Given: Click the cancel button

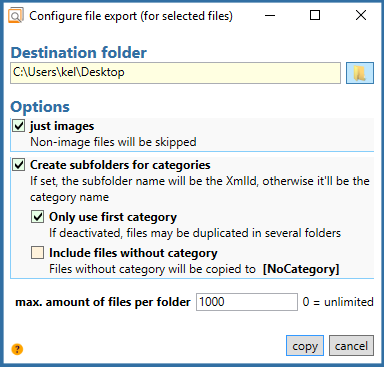Looking at the screenshot, I should [x=351, y=346].
